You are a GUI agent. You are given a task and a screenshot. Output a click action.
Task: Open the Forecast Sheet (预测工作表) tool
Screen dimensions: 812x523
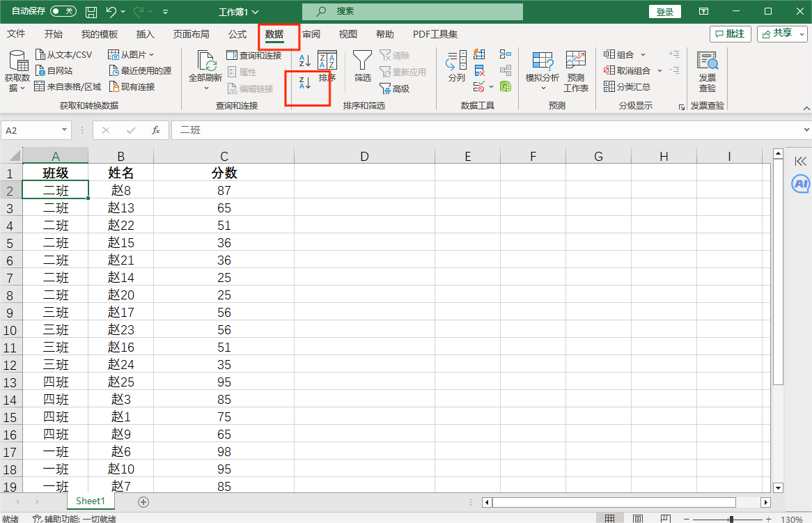(575, 70)
